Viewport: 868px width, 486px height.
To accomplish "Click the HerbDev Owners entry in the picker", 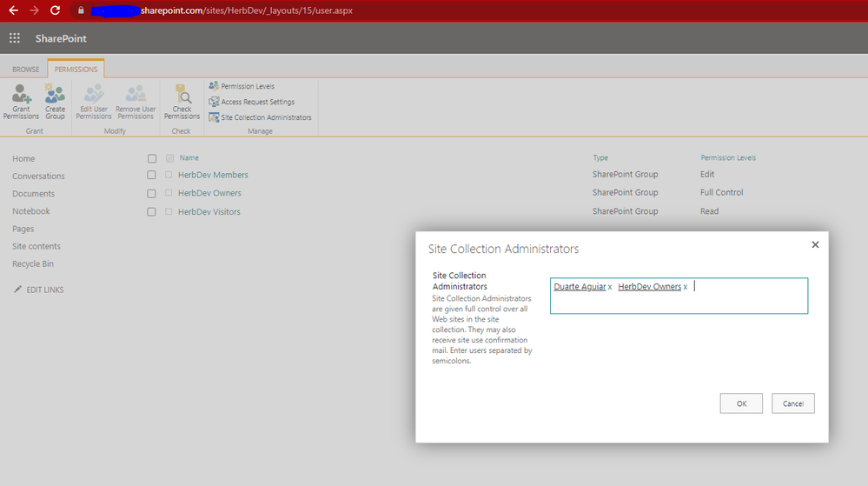I will point(649,287).
